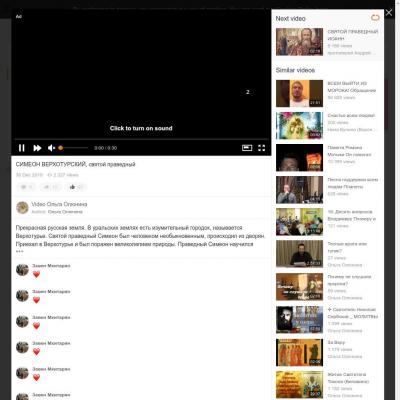Like the video with thumbs up

coord(76,187)
